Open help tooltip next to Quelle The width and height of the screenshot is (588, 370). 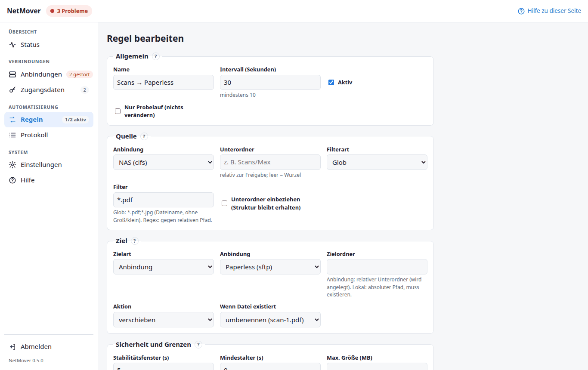point(144,136)
